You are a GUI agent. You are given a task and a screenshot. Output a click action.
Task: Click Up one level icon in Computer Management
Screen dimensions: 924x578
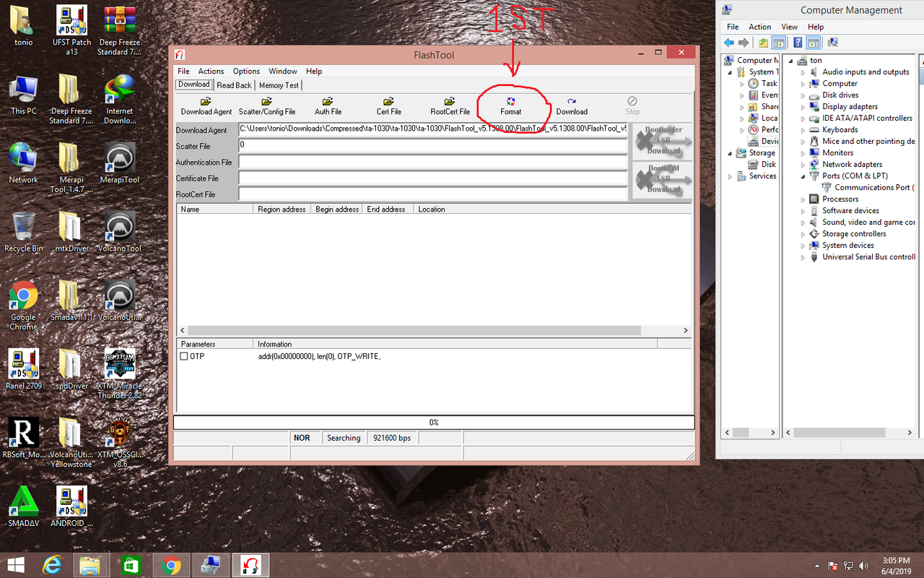tap(764, 43)
